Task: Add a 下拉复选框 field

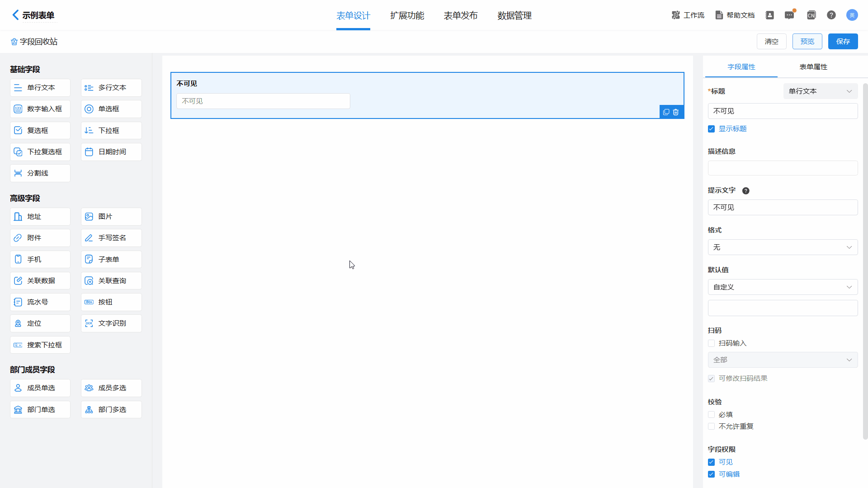Action: 40,152
